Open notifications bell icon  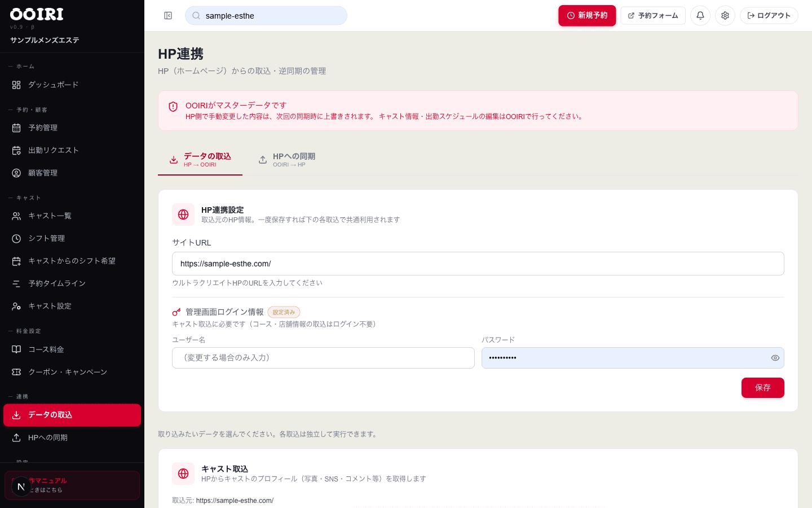pyautogui.click(x=700, y=16)
